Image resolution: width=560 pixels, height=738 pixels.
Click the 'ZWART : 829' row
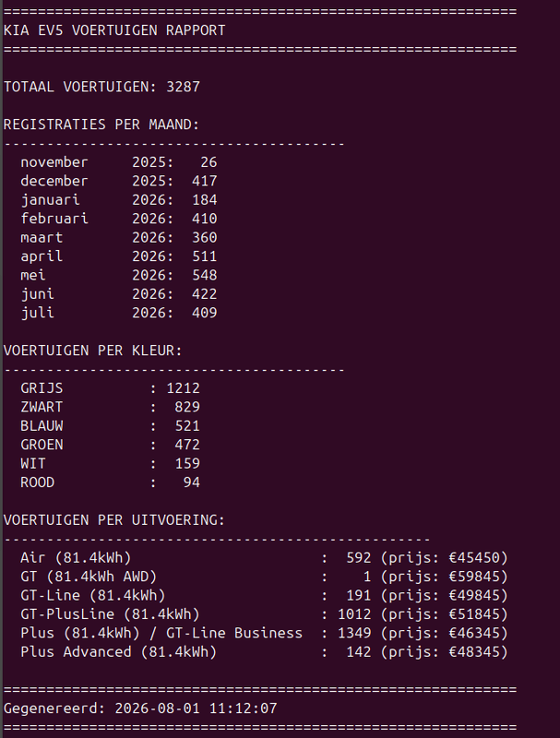pyautogui.click(x=110, y=407)
